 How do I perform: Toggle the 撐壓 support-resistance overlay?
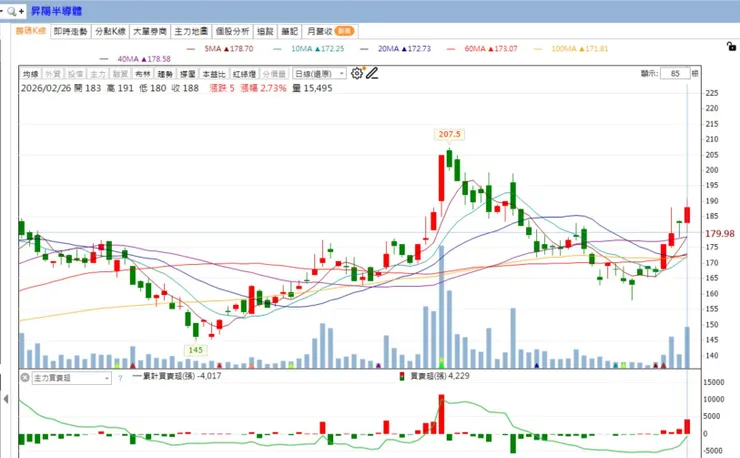pos(187,74)
